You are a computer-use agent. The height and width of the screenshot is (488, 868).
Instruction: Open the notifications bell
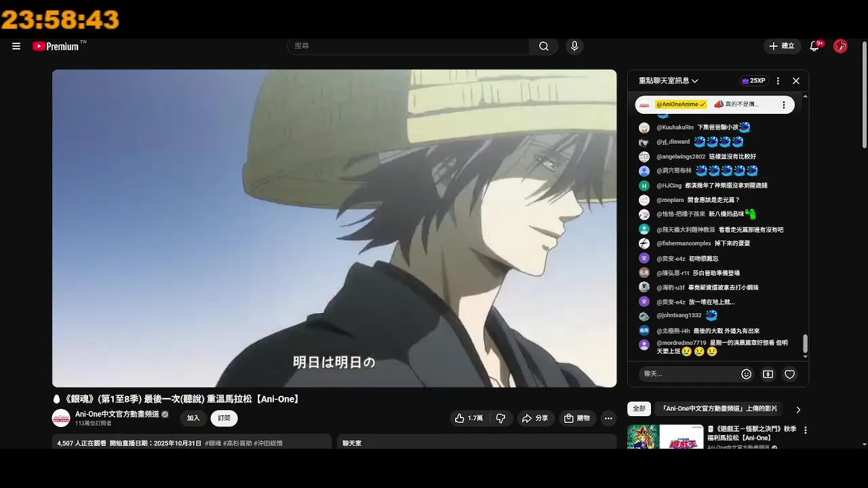814,46
